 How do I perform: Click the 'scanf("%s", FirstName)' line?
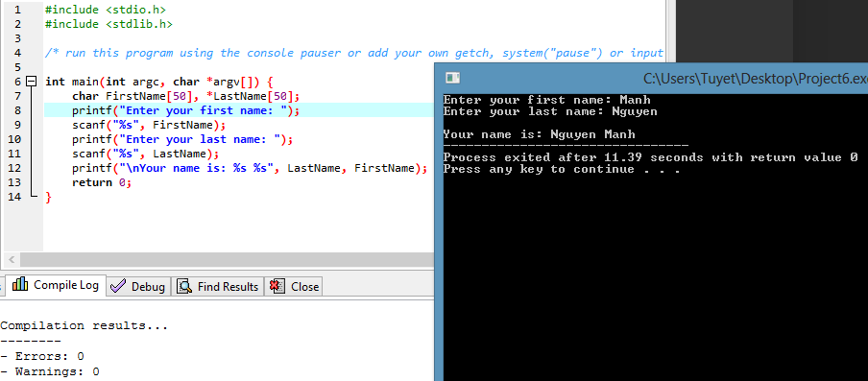[149, 125]
